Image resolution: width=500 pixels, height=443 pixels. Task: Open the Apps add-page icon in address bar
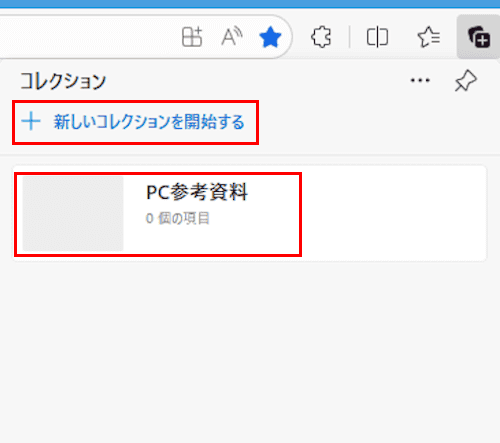tap(192, 37)
